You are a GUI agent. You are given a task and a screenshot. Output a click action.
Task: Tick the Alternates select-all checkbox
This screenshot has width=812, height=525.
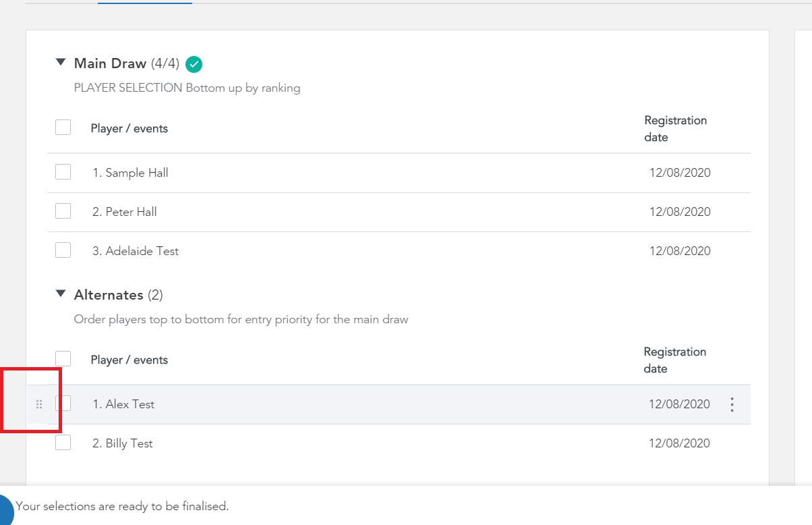[63, 358]
